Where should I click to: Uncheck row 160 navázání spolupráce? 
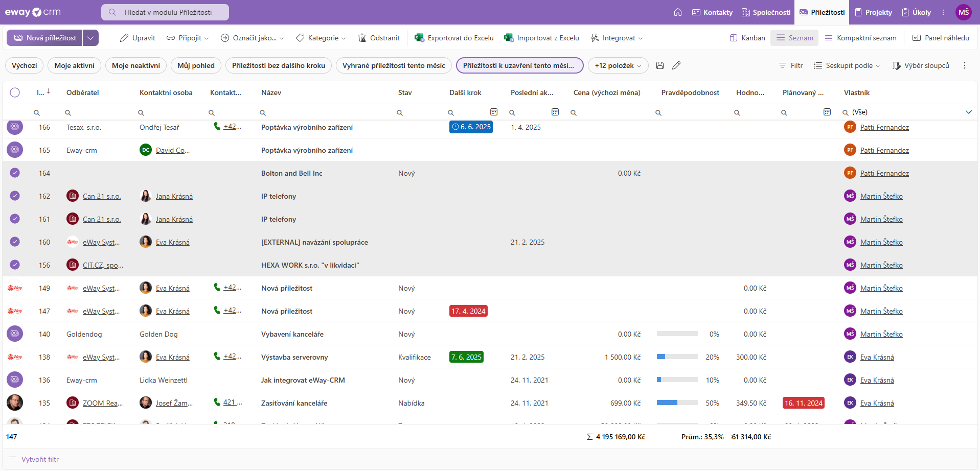click(x=15, y=242)
